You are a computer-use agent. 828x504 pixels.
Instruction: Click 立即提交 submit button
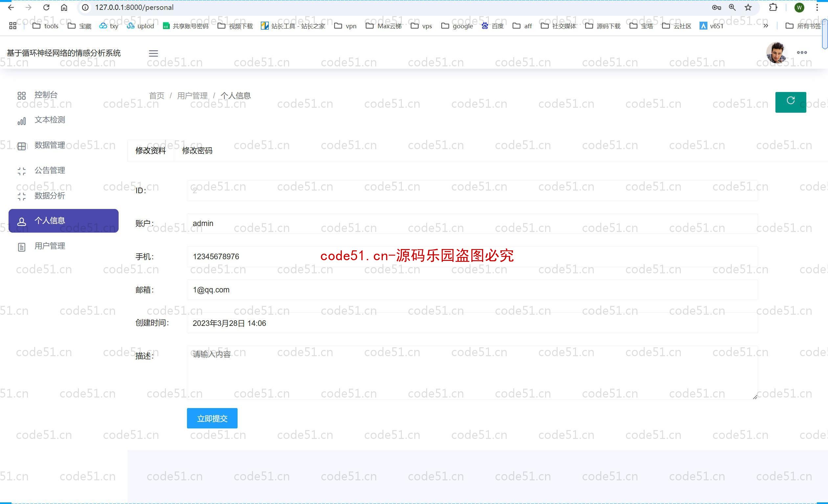pyautogui.click(x=212, y=418)
